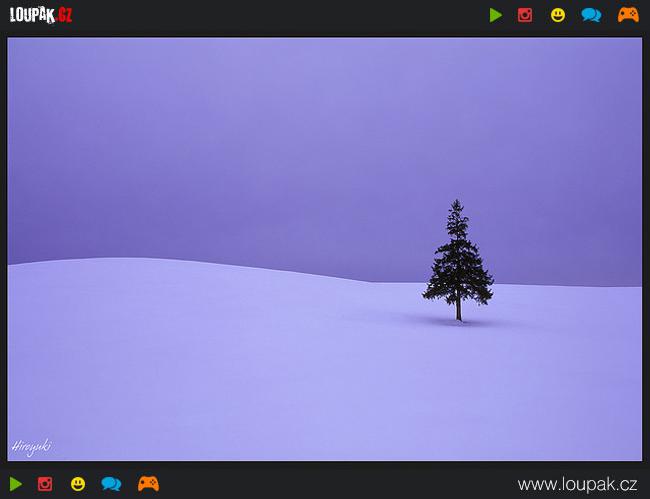Click the orange gamepad icon in the header
The image size is (650, 499).
tap(628, 15)
